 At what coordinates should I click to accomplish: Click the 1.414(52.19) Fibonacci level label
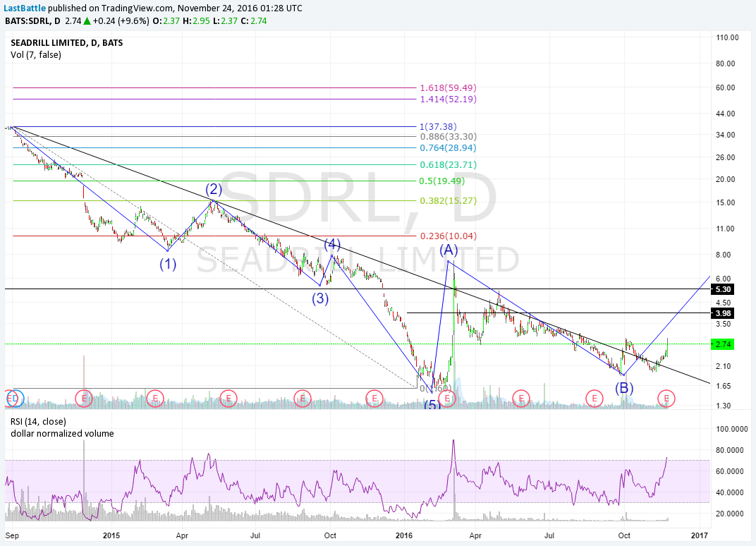coord(448,99)
